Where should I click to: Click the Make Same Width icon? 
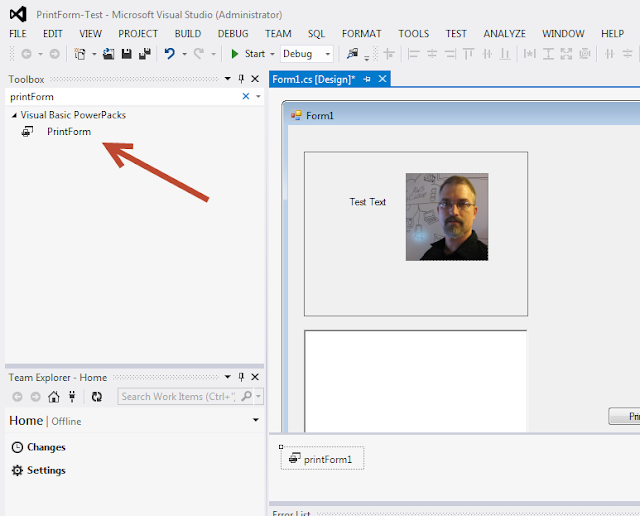coord(529,54)
